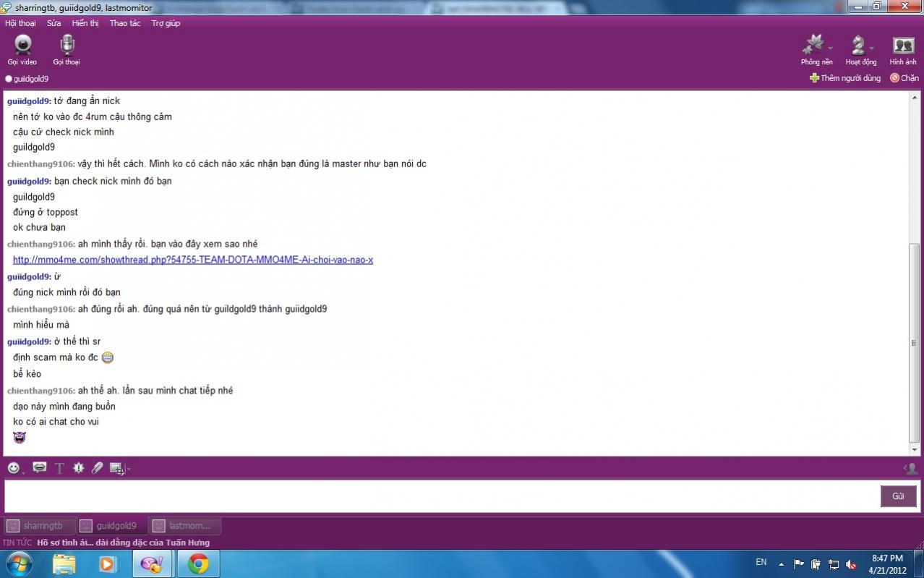This screenshot has height=578, width=924.
Task: Click into the message input box
Action: pyautogui.click(x=441, y=496)
